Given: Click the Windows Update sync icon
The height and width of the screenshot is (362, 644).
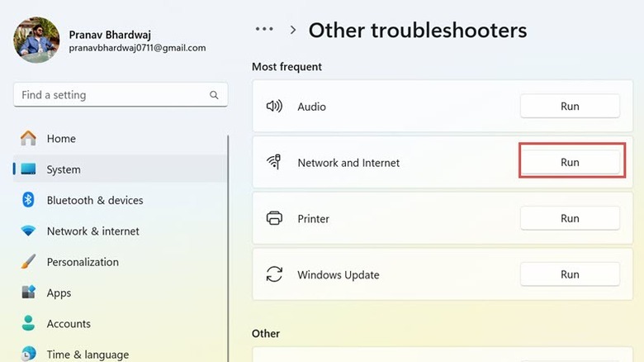Looking at the screenshot, I should pyautogui.click(x=274, y=274).
